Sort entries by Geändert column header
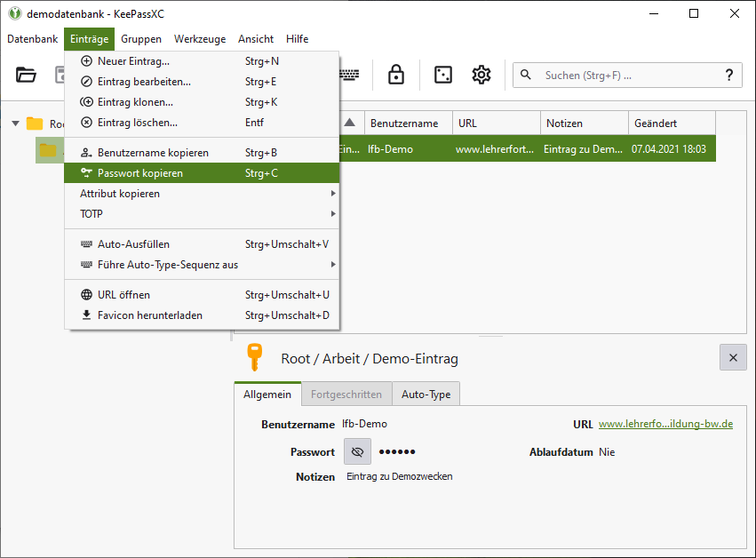The image size is (756, 558). point(671,123)
